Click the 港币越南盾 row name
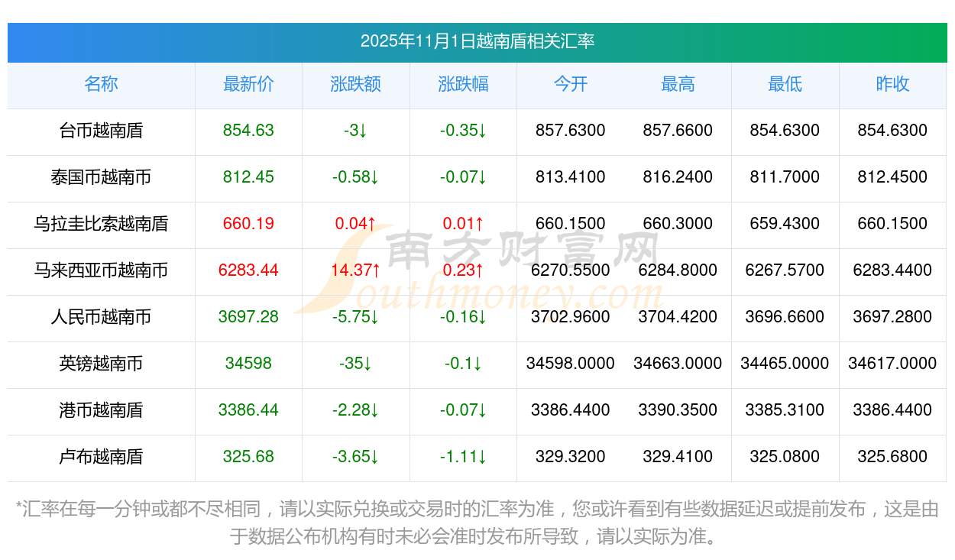The width and height of the screenshot is (955, 560). click(101, 410)
